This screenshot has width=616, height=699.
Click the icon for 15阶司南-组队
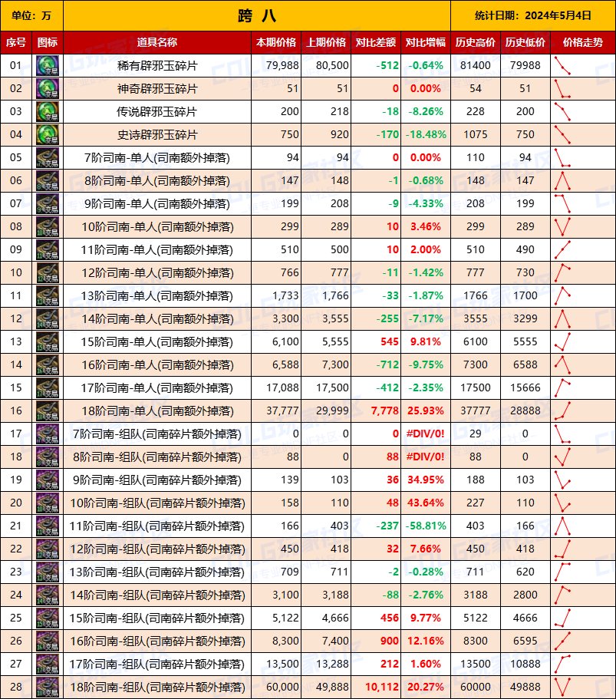(x=48, y=618)
